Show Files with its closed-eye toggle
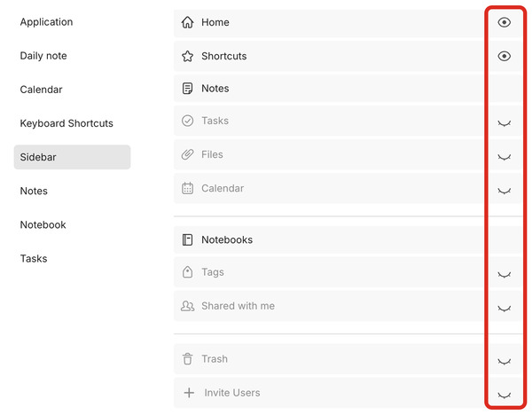The image size is (532, 415). pyautogui.click(x=505, y=156)
